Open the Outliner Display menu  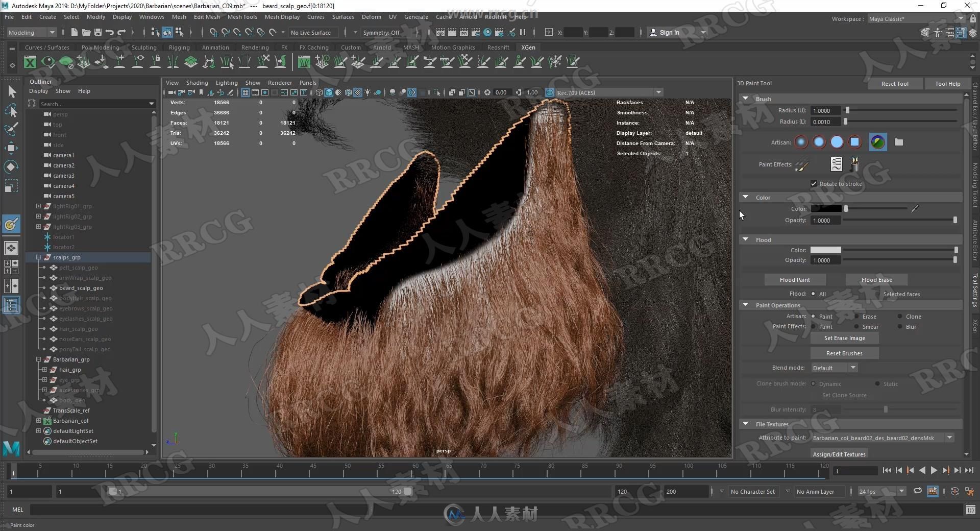click(38, 91)
